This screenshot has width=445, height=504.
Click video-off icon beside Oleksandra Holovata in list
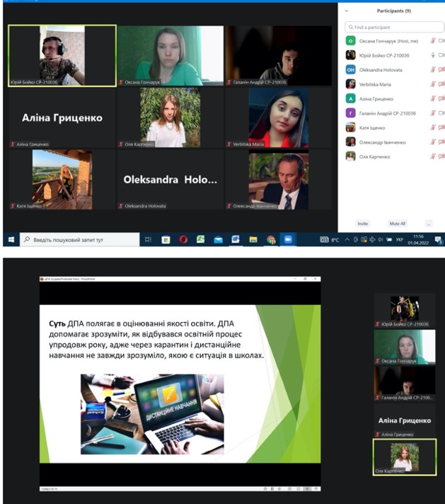tap(441, 70)
